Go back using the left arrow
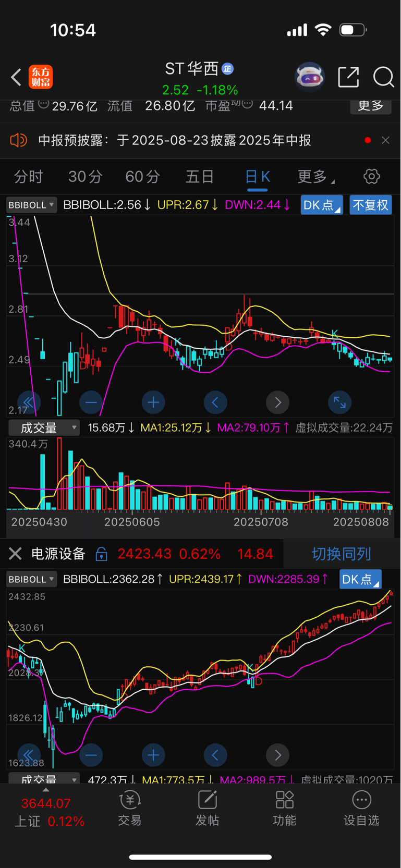The image size is (401, 868). tap(16, 77)
